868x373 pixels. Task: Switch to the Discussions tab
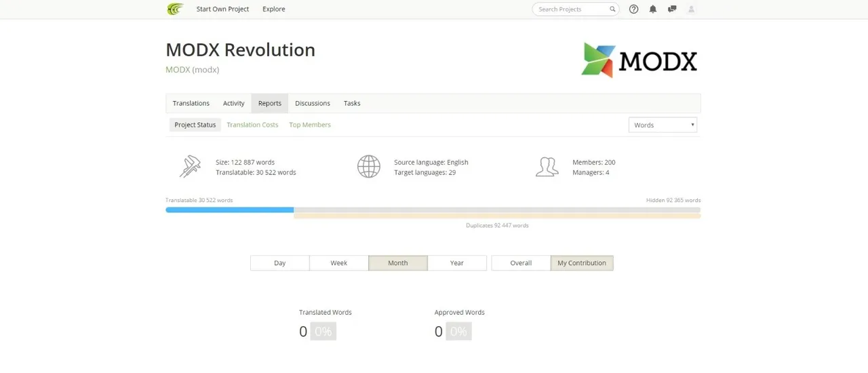coord(313,103)
